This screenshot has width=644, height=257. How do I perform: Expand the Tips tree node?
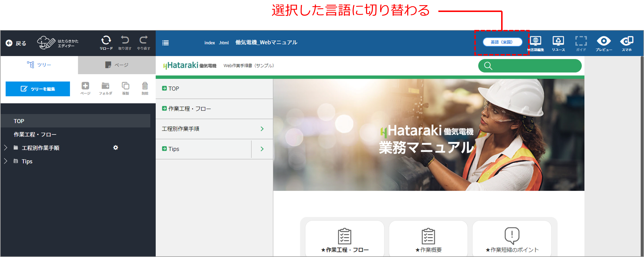tap(6, 161)
